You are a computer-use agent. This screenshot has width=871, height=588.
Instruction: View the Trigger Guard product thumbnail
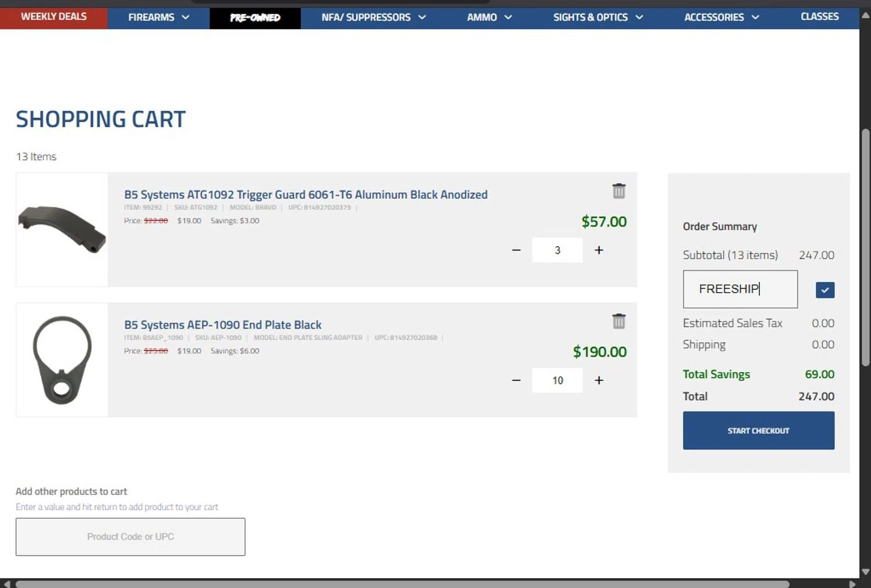point(62,229)
